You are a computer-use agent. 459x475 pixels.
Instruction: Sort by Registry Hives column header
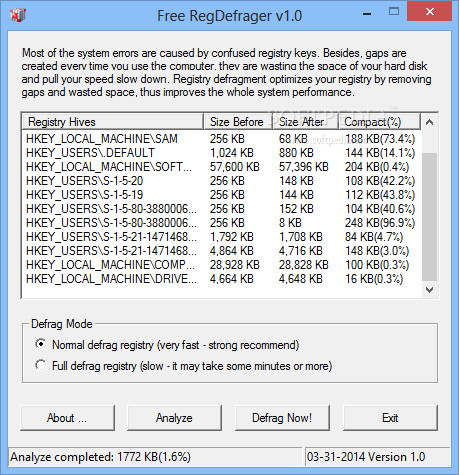pos(113,122)
